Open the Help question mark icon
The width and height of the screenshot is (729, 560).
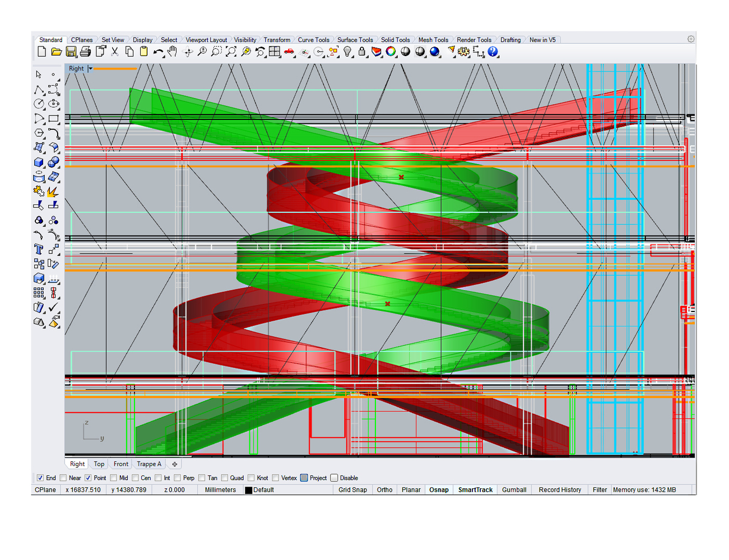pyautogui.click(x=493, y=52)
